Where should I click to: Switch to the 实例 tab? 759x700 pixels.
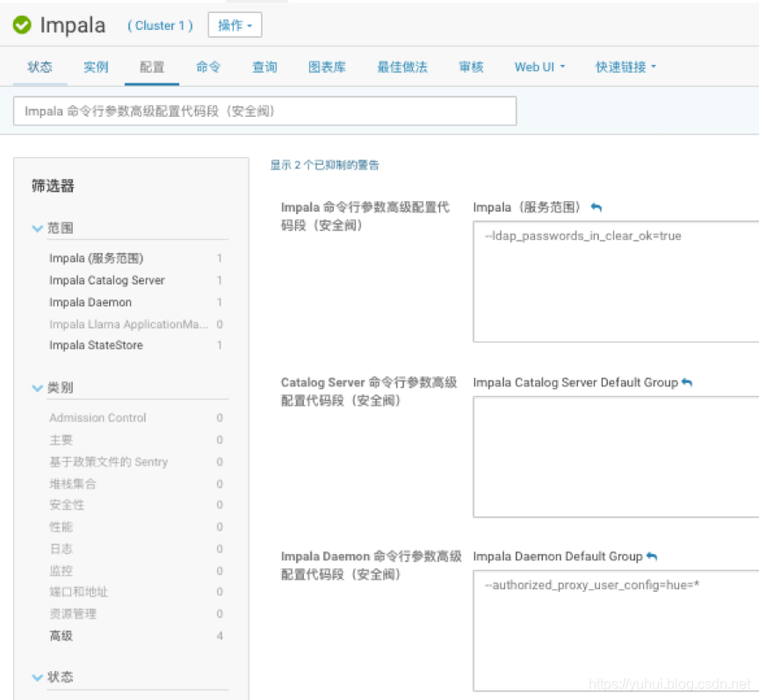tap(96, 67)
